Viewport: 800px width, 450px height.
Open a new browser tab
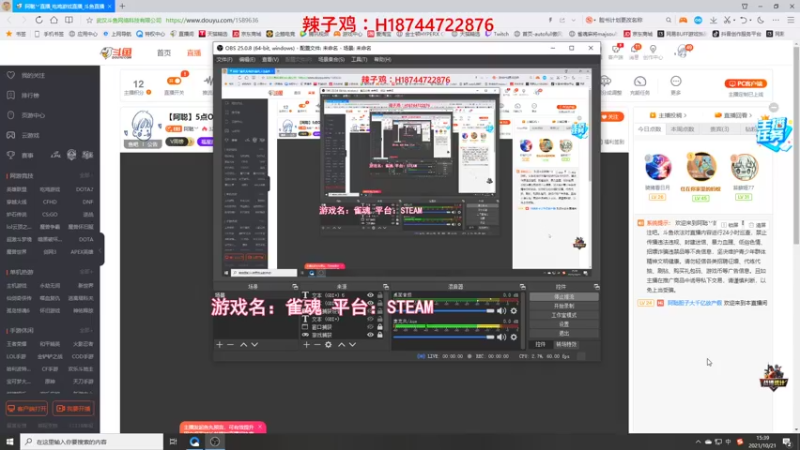click(x=122, y=6)
